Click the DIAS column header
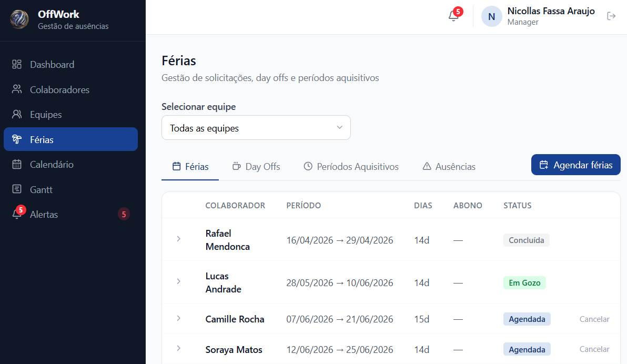 pyautogui.click(x=423, y=205)
